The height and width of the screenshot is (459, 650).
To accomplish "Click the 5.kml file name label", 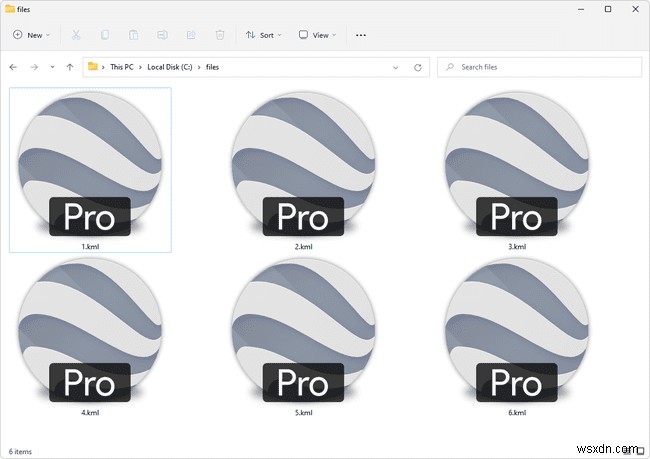I will [303, 413].
